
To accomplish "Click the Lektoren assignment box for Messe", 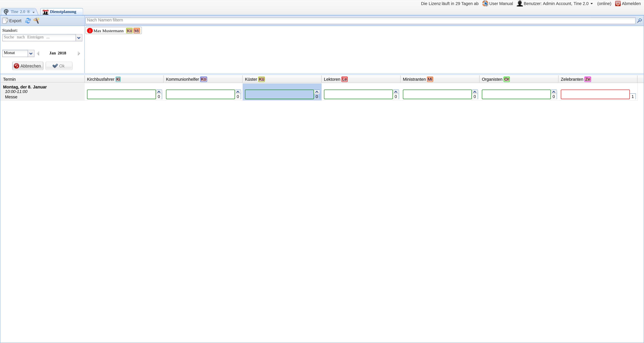I will [x=359, y=94].
